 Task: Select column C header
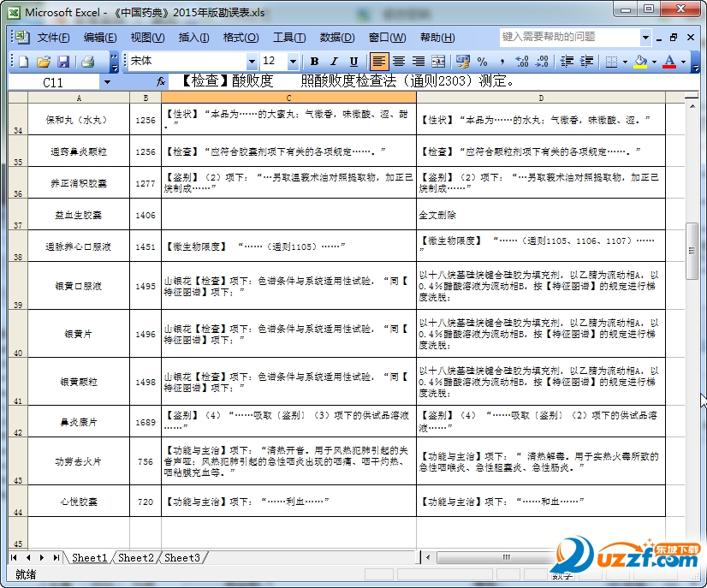(x=288, y=98)
